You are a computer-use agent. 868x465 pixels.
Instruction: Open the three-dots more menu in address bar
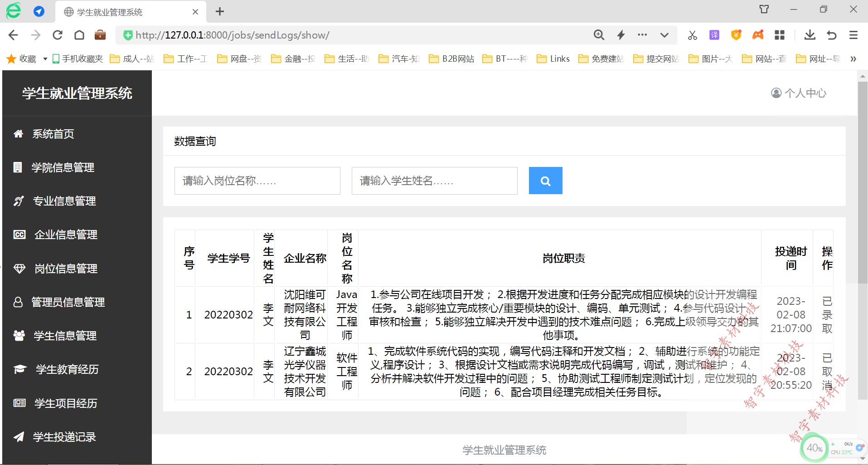coord(642,35)
